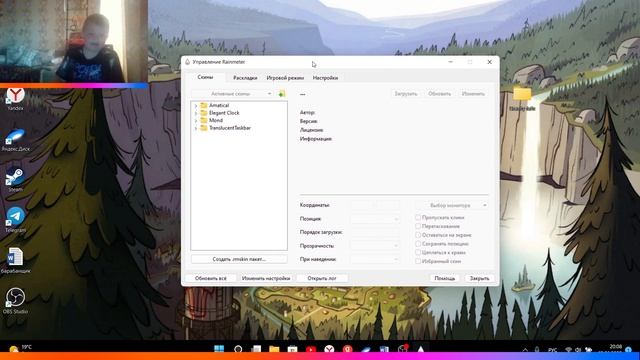This screenshot has height=360, width=640.
Task: Toggle the Перетаскивание checkbox
Action: (x=418, y=226)
